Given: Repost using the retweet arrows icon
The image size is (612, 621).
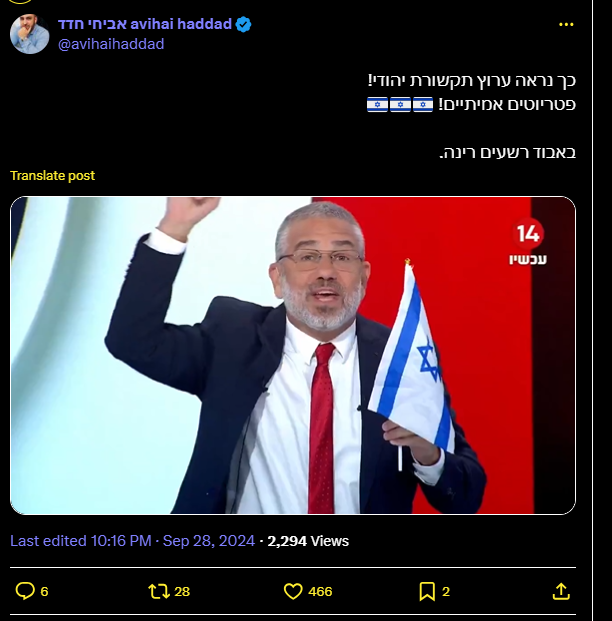Looking at the screenshot, I should click(159, 591).
